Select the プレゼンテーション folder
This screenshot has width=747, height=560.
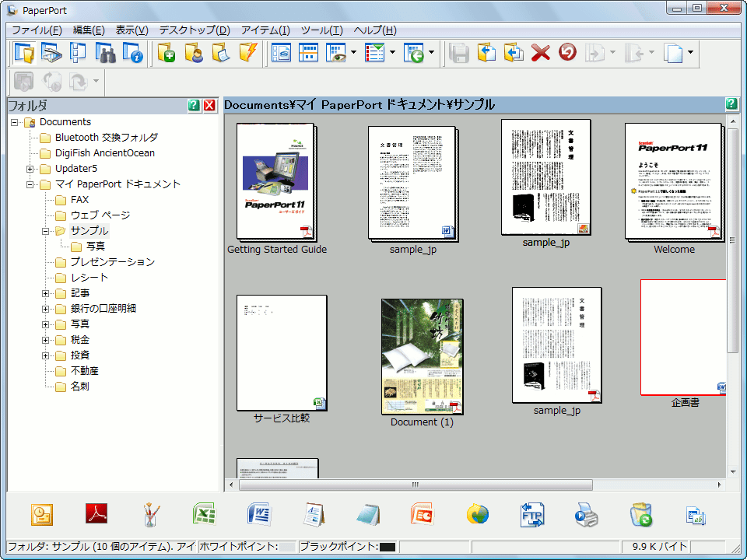[x=113, y=262]
